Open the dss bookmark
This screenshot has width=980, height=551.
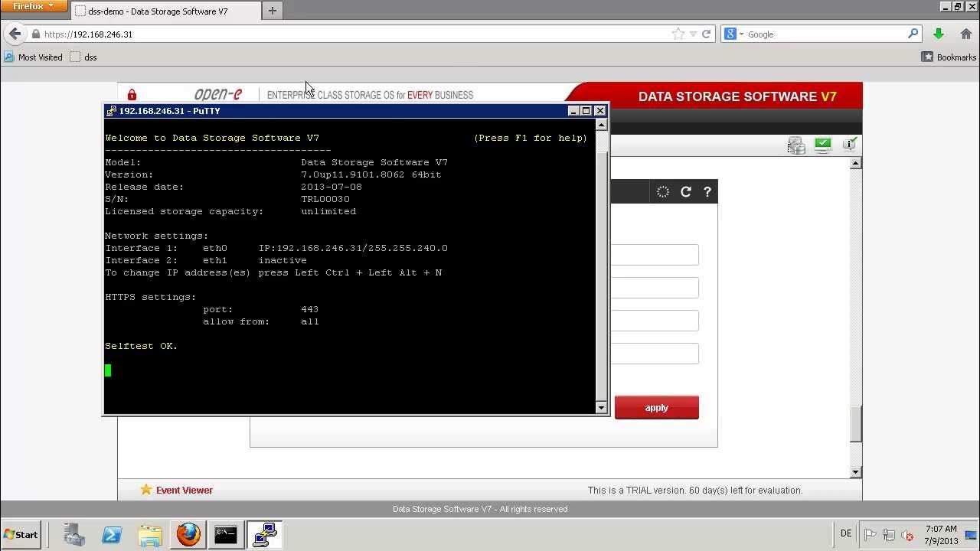[x=83, y=57]
